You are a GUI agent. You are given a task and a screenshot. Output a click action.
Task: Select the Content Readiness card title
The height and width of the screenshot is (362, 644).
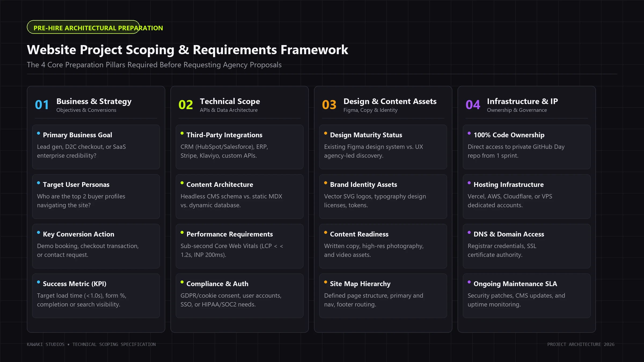359,234
